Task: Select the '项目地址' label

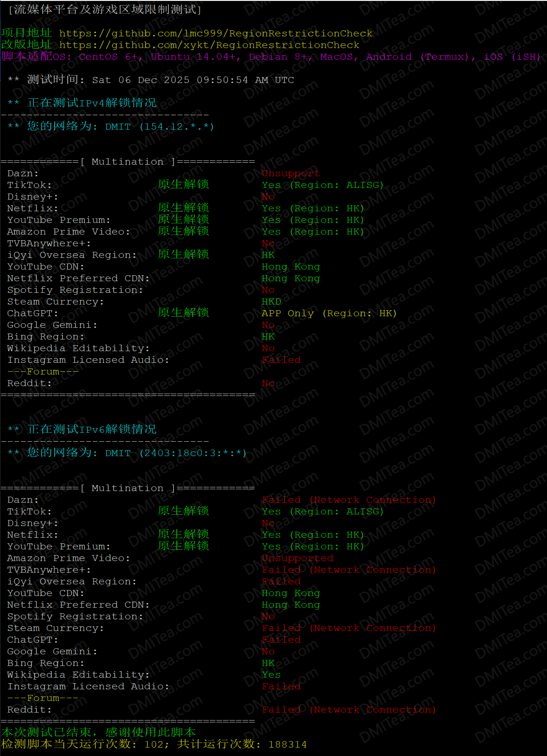Action: (x=27, y=33)
